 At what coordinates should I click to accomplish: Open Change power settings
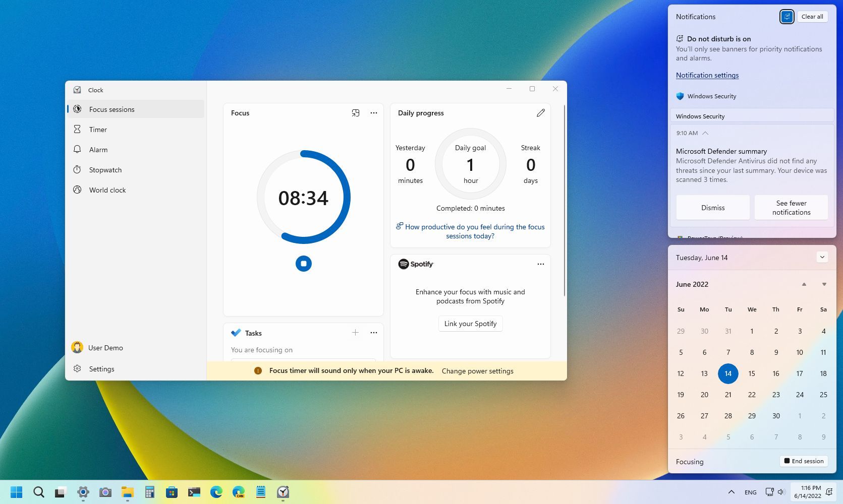pyautogui.click(x=477, y=370)
